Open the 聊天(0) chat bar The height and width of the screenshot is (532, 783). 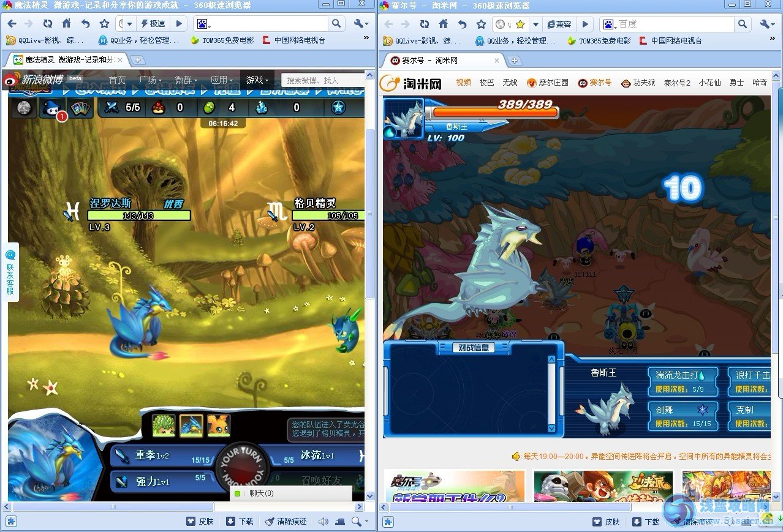291,493
